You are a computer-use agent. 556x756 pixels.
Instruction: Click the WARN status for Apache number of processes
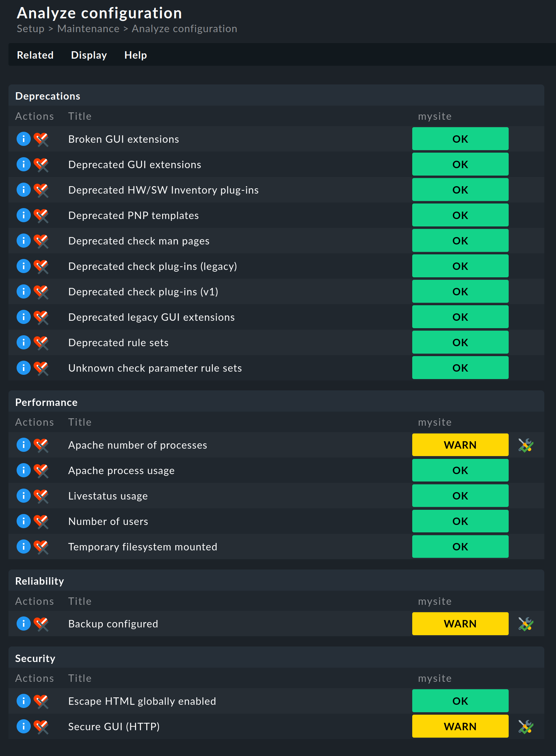point(460,445)
